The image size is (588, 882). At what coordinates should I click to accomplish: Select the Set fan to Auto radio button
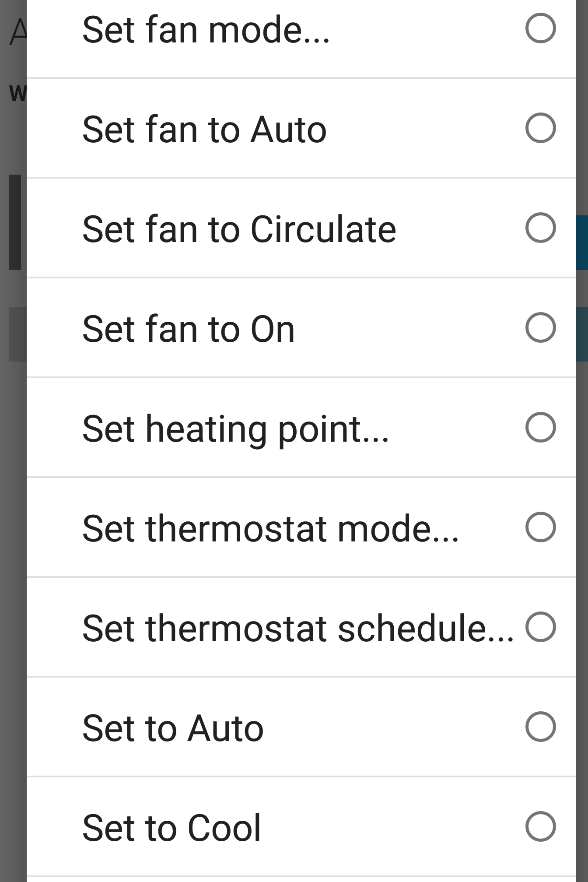(x=540, y=128)
